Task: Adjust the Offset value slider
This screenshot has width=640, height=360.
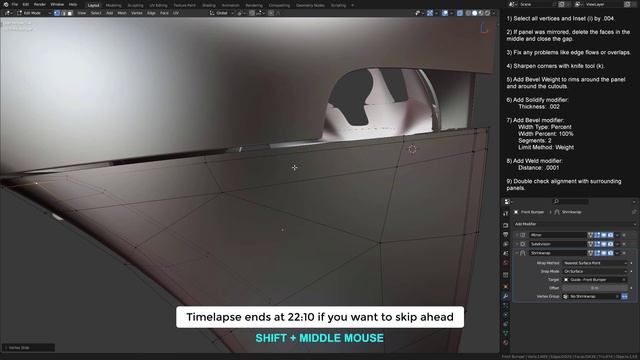Action: tap(595, 288)
